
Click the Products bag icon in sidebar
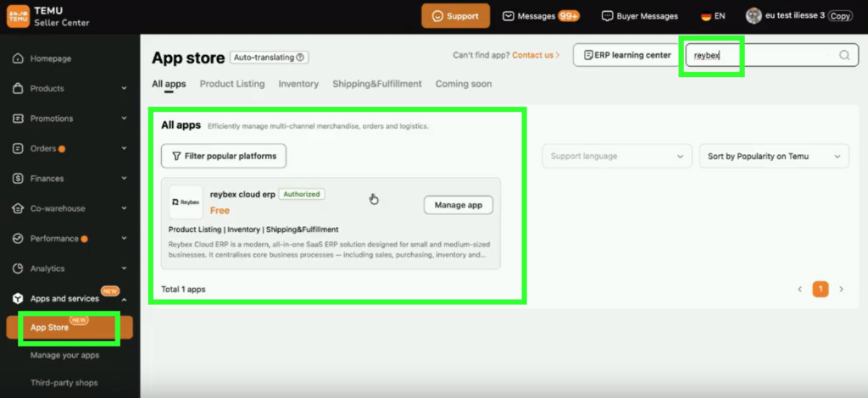[x=19, y=88]
